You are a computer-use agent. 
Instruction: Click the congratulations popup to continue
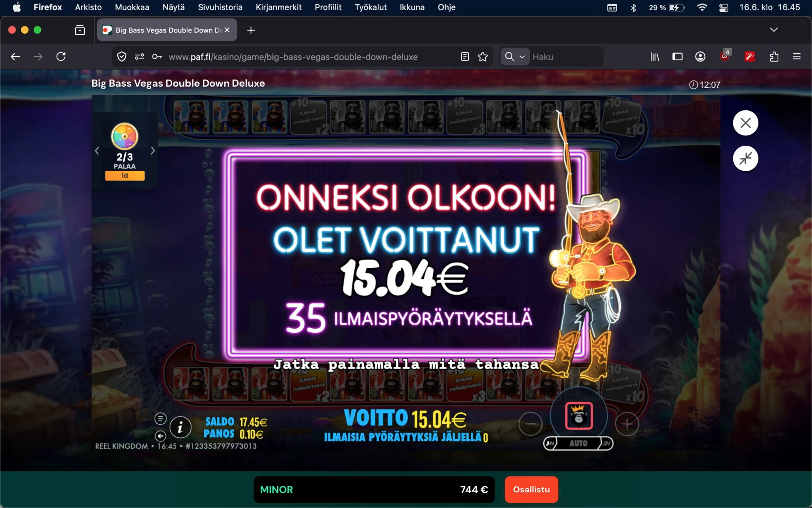[405, 254]
